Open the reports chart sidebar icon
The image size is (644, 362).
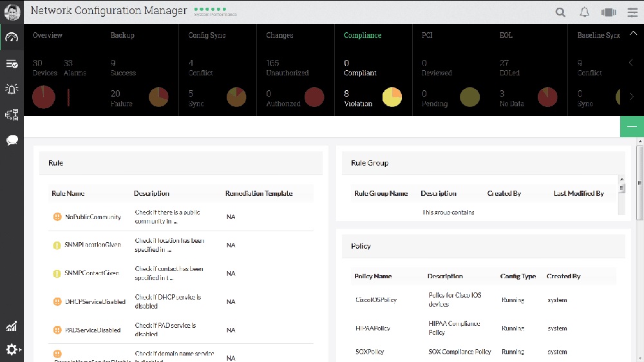click(x=12, y=327)
